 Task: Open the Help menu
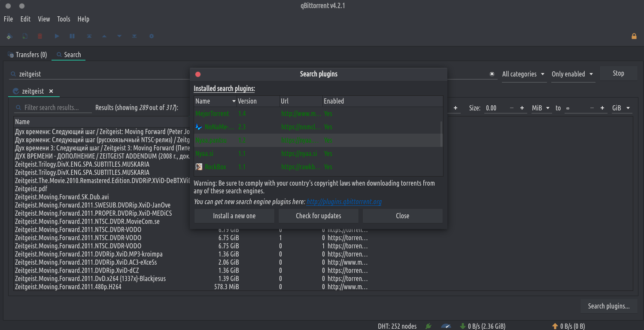tap(83, 19)
